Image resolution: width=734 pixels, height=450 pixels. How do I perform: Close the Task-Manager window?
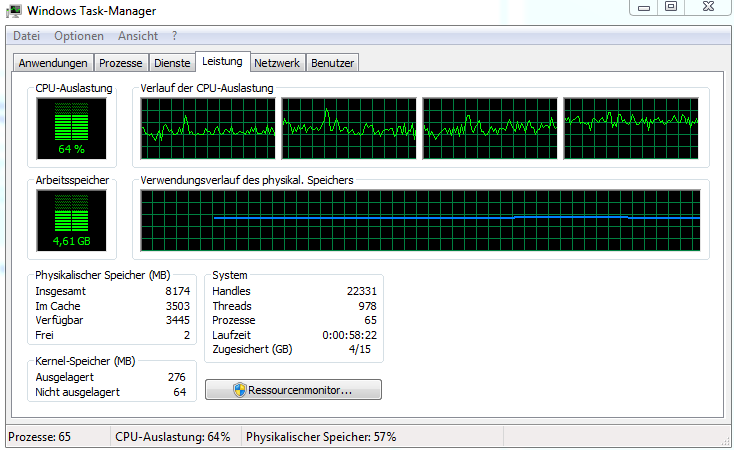click(709, 7)
